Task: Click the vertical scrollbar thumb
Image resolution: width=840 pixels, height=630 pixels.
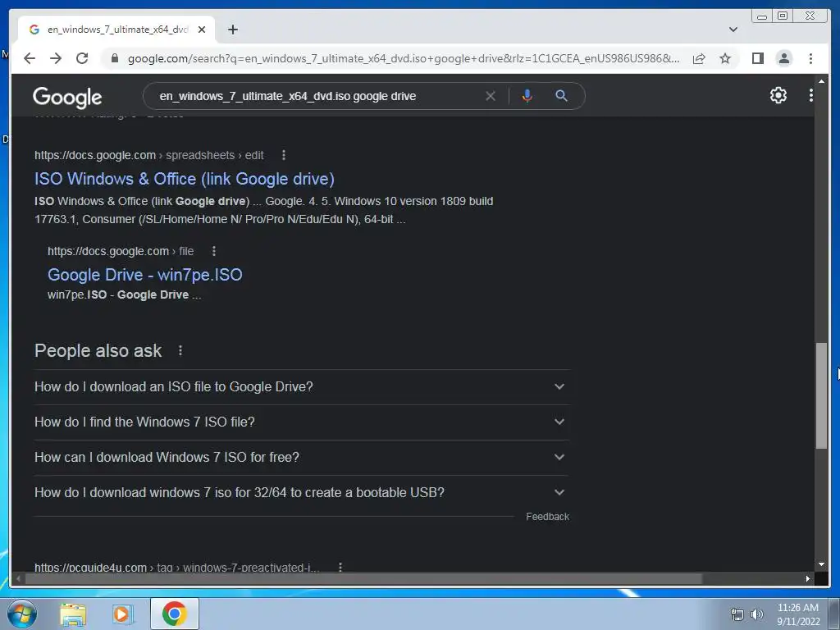Action: 821,395
